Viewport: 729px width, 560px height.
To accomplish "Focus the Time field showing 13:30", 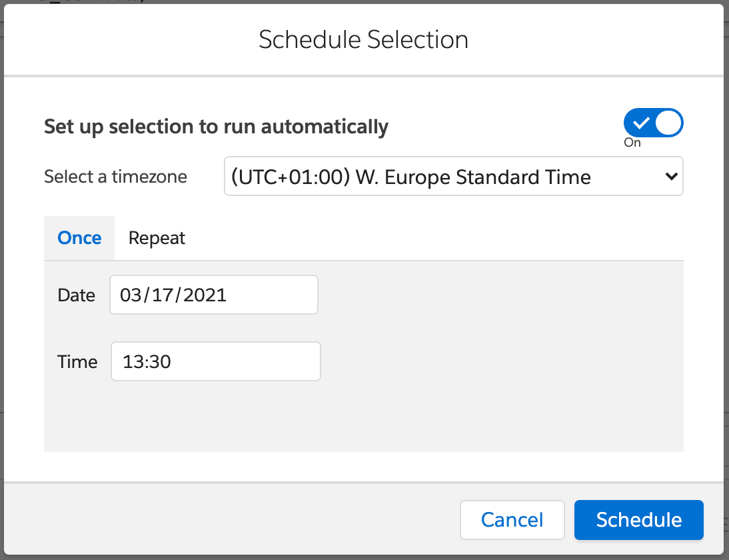I will 215,361.
